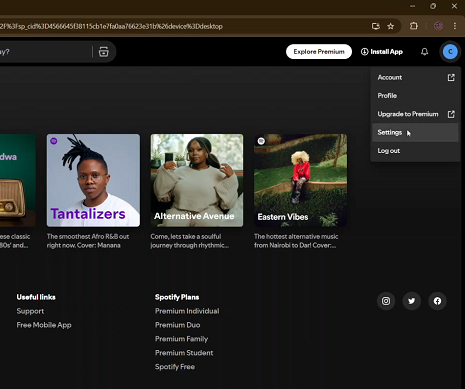Screen dimensions: 465x389
Task: Click the external link icon beside Upgrade to Premium
Action: click(x=451, y=114)
